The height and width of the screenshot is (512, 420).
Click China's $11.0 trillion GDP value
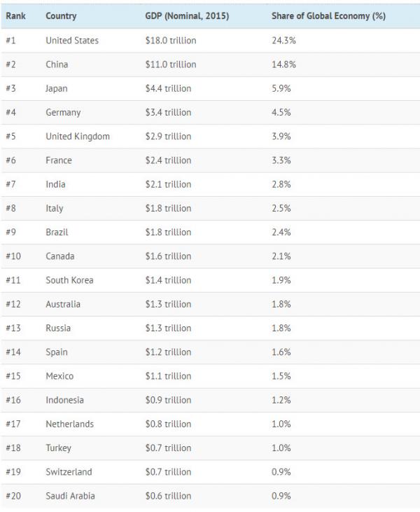point(171,64)
